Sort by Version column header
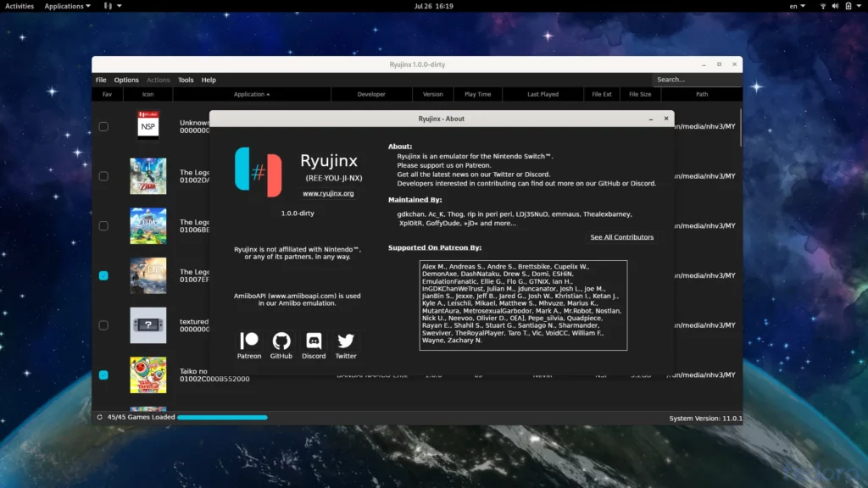 (x=433, y=94)
